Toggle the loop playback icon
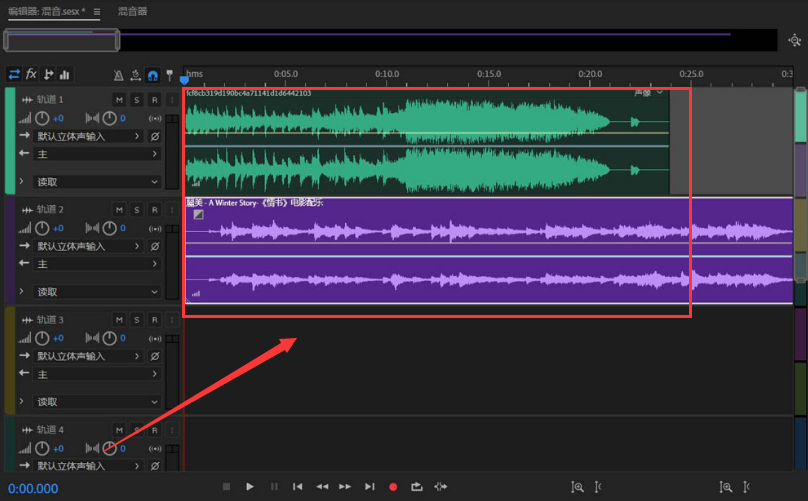 [416, 487]
